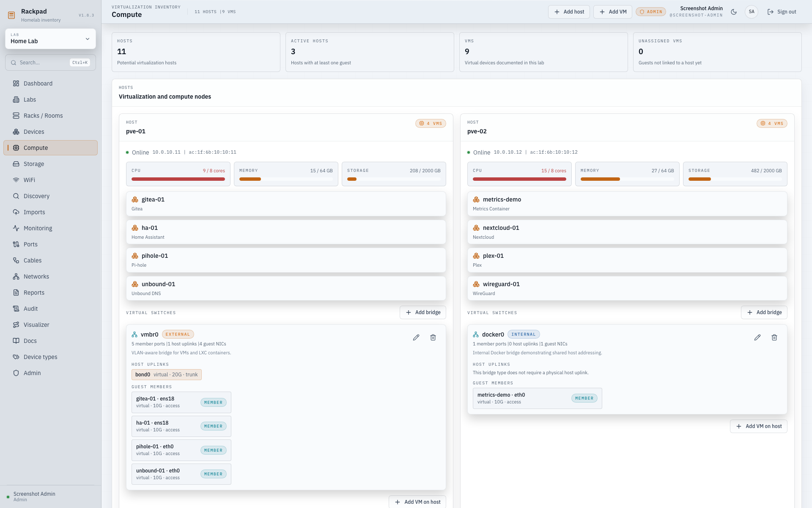Edit the vmbr0 bridge with the pencil icon
The image size is (812, 508).
[x=416, y=337]
